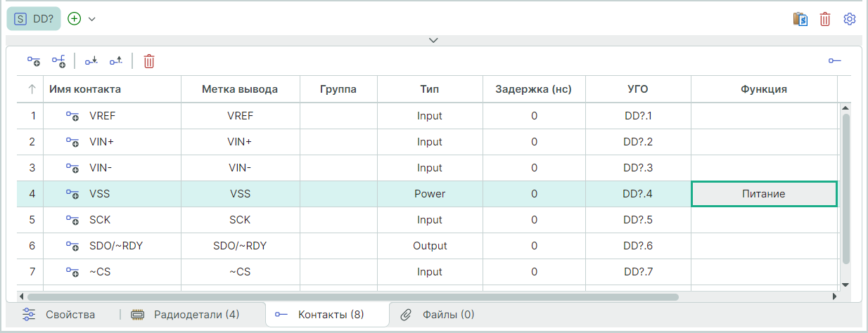868x333 pixels.
Task: Click the add contact icon in the toolbar
Action: click(x=34, y=61)
